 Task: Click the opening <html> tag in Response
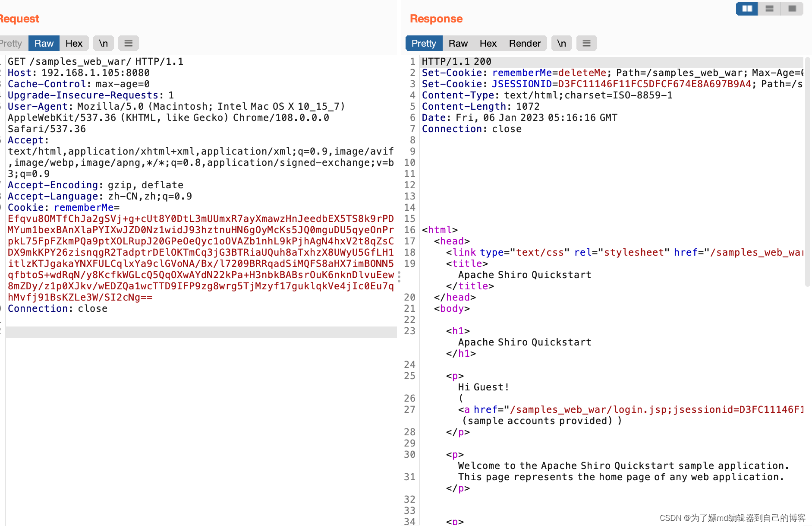pos(440,230)
